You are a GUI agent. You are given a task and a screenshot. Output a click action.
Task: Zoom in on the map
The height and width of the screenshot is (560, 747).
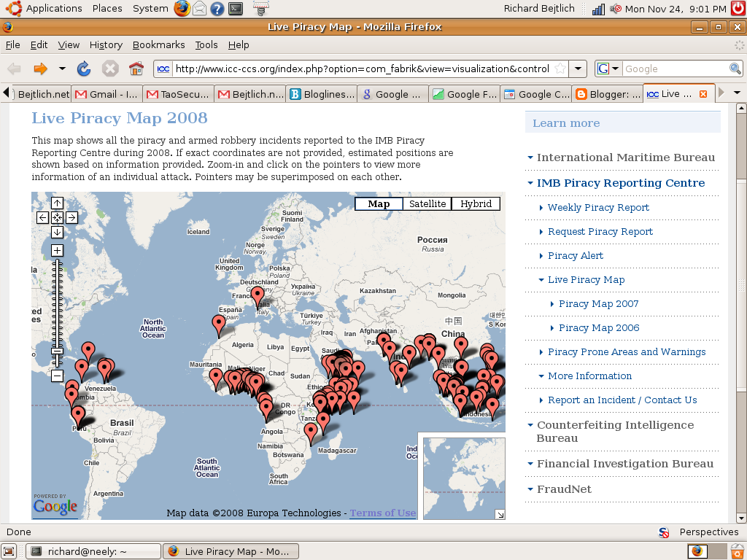(57, 251)
